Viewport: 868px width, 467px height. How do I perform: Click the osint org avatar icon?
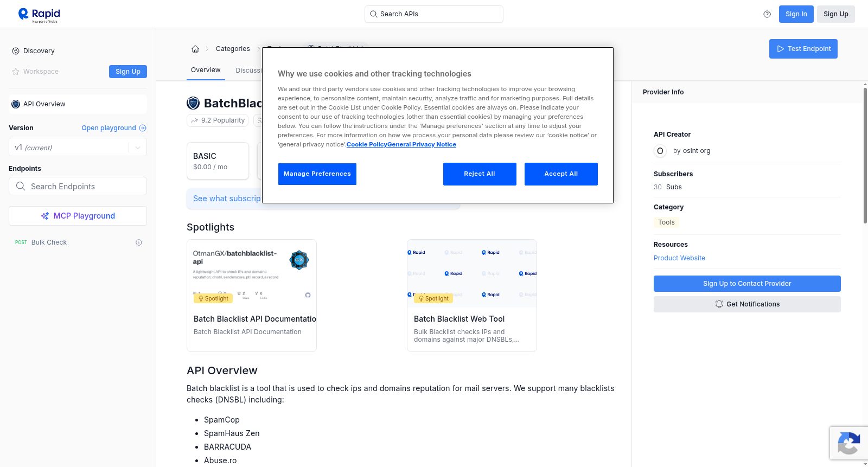(x=660, y=151)
